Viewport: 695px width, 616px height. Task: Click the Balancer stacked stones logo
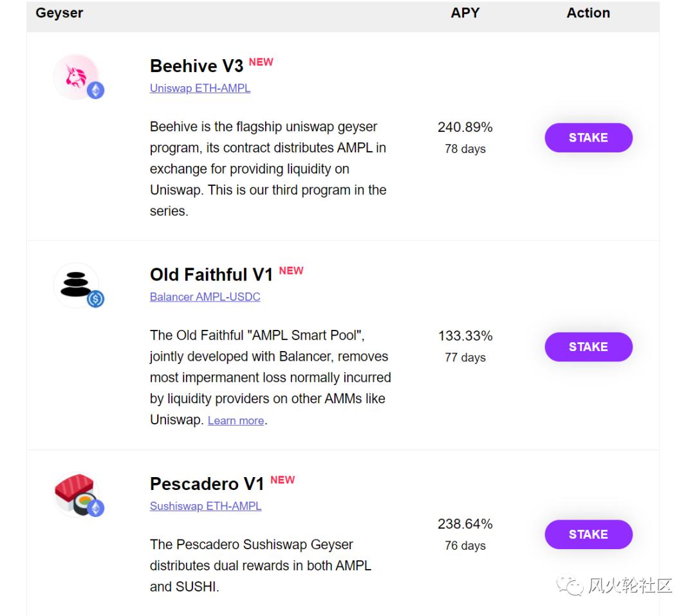pos(76,285)
